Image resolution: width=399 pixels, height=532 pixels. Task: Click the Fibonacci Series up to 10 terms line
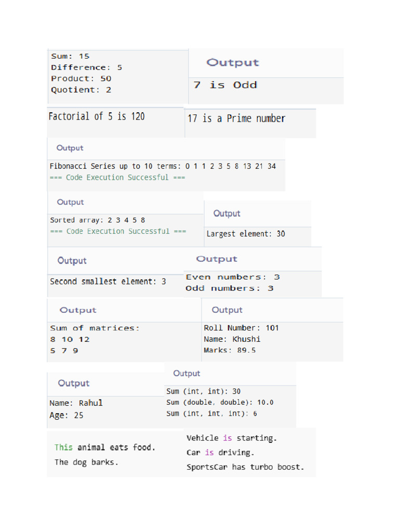(163, 166)
